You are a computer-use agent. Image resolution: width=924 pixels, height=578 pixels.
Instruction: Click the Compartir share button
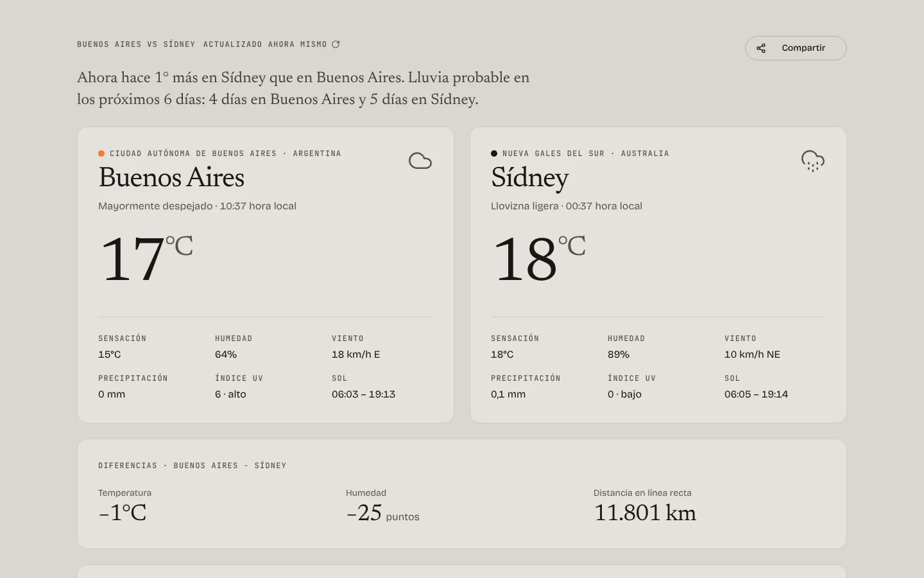(796, 48)
